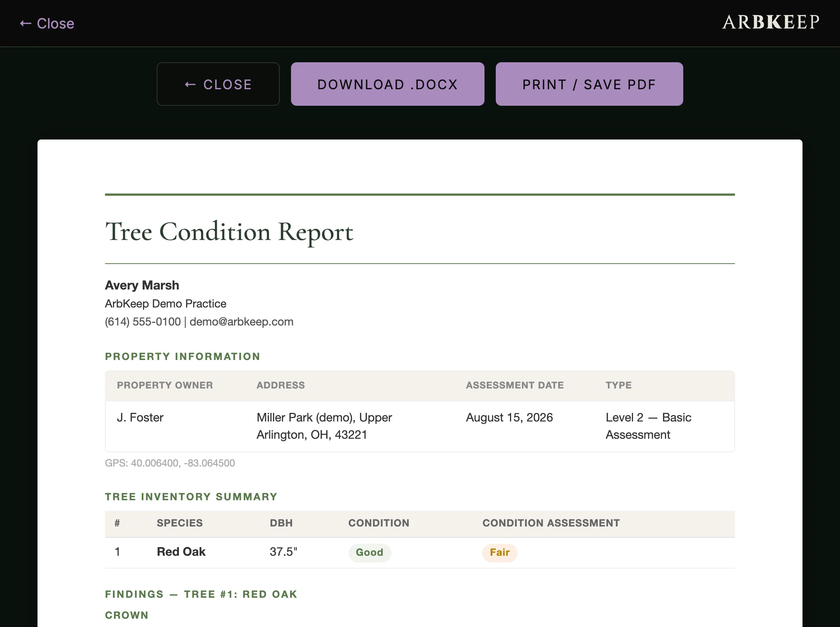
Task: Click the Condition Assessment column header
Action: [551, 523]
